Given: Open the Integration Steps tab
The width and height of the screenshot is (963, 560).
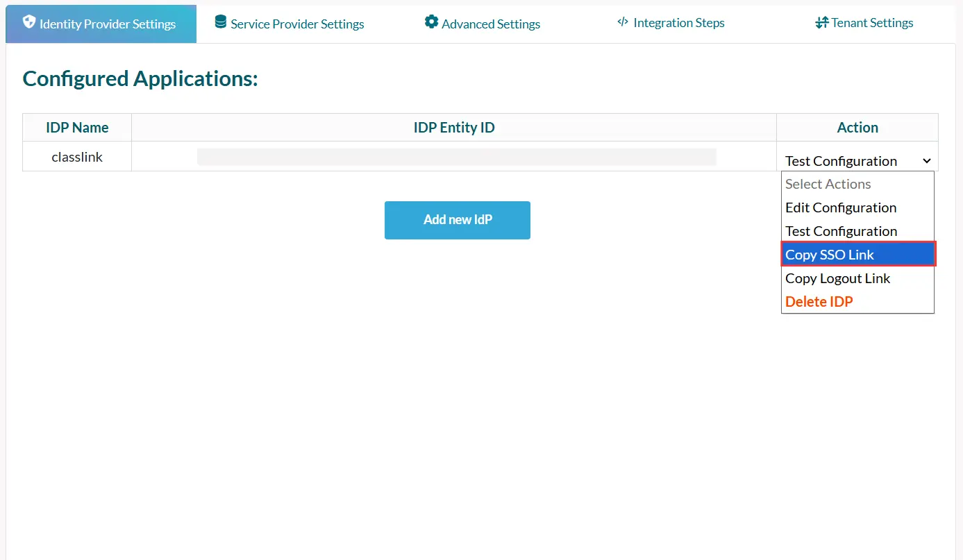Looking at the screenshot, I should tap(678, 22).
